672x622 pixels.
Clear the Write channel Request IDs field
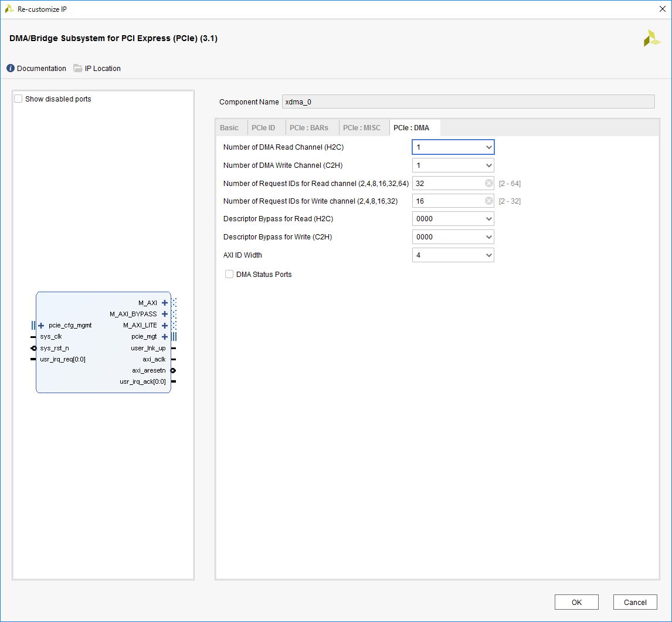click(488, 201)
